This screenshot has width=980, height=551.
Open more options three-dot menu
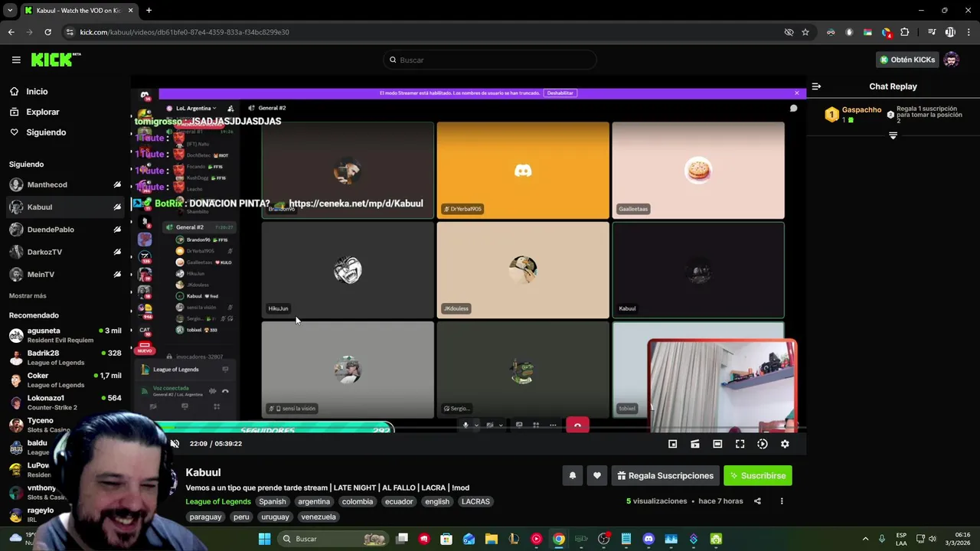(782, 501)
